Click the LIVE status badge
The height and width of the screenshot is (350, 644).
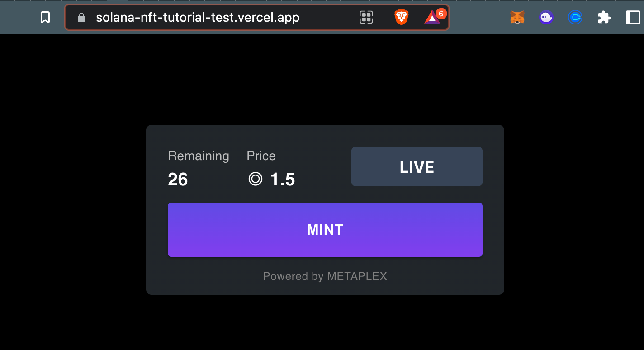tap(417, 166)
